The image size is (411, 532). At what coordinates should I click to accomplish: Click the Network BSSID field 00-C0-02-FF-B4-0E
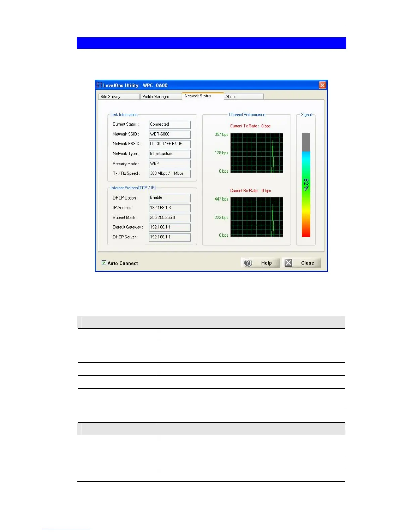click(170, 144)
